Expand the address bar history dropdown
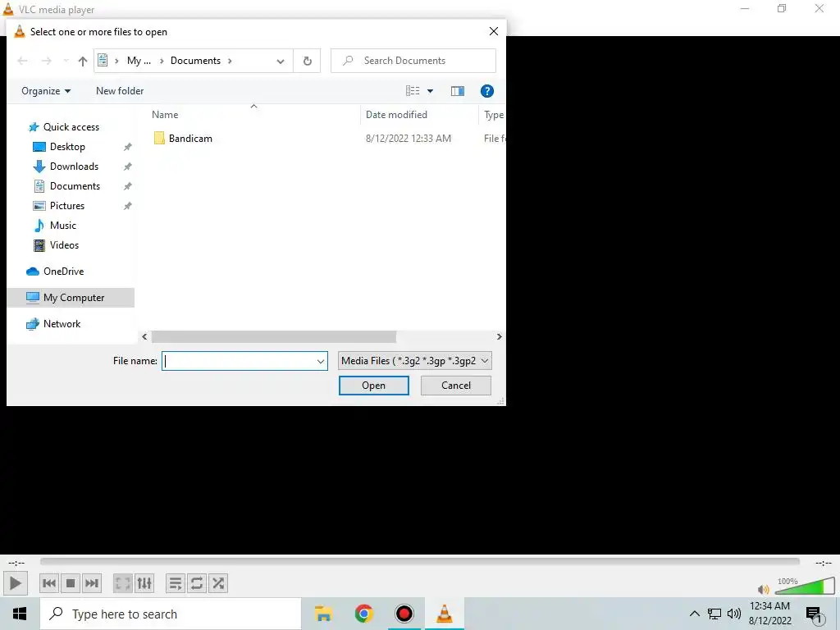 pyautogui.click(x=281, y=61)
